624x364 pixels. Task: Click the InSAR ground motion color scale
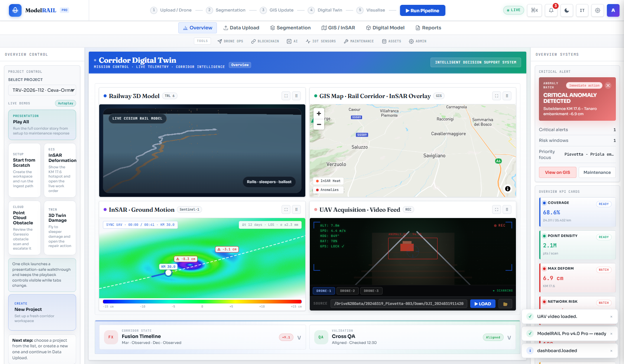pos(202,302)
